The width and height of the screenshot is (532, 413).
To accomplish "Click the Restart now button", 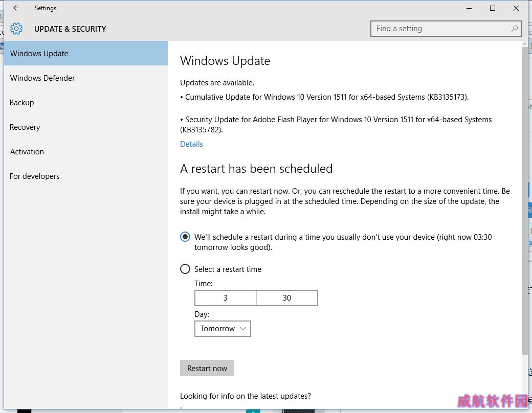I will [x=207, y=368].
